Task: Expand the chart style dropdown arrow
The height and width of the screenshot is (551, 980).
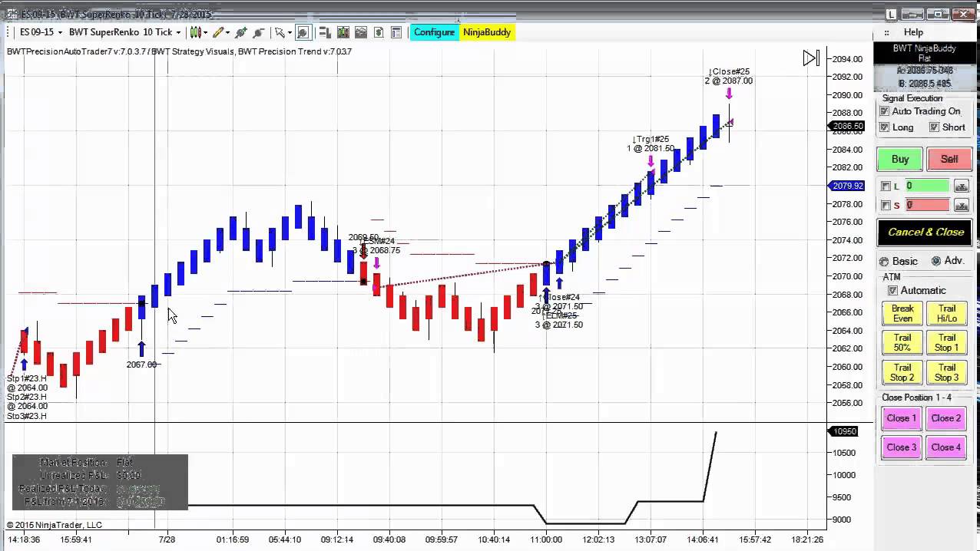Action: click(206, 32)
